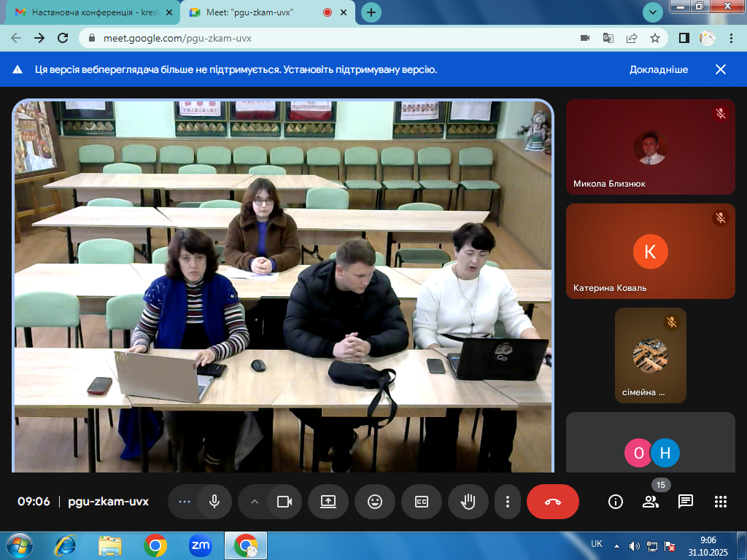Show the participants people panel
This screenshot has height=560, width=747.
(650, 502)
